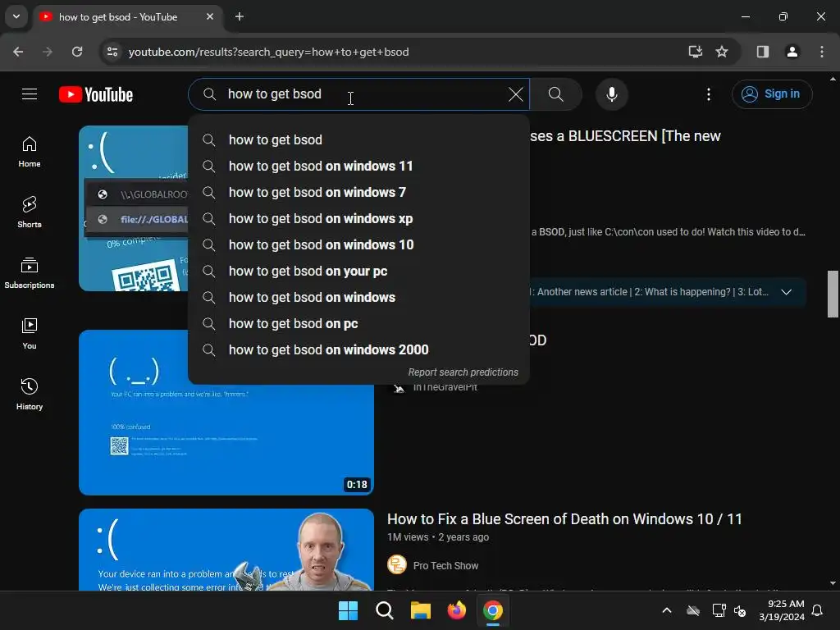
Task: Open the tab search dropdown arrow
Action: click(16, 16)
